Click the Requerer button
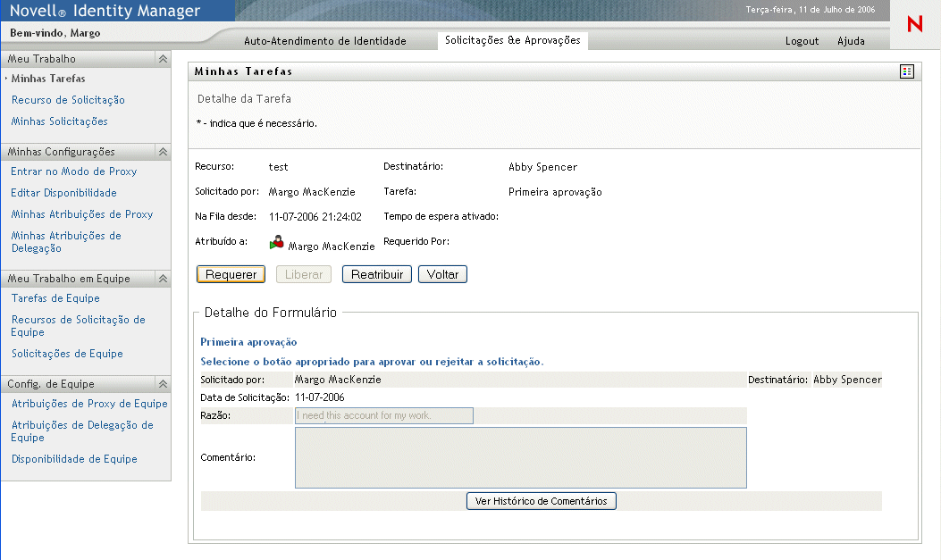Screen dimensions: 941x560 point(231,274)
